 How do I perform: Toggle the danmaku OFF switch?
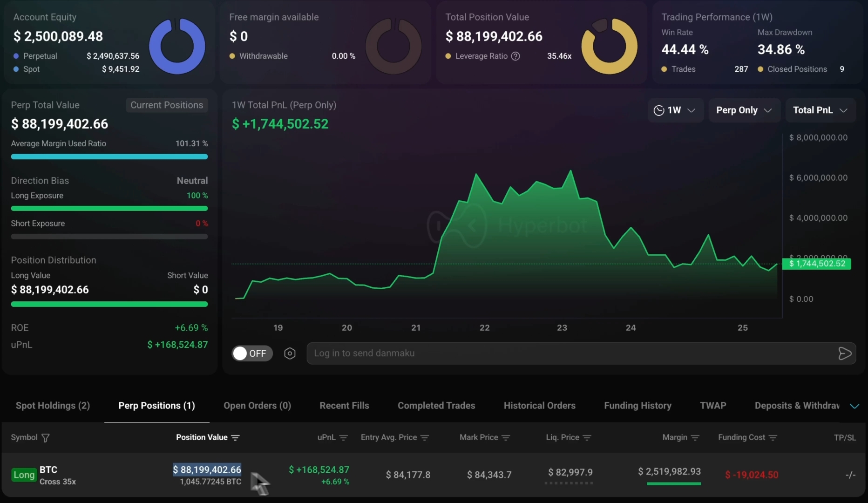coord(252,353)
